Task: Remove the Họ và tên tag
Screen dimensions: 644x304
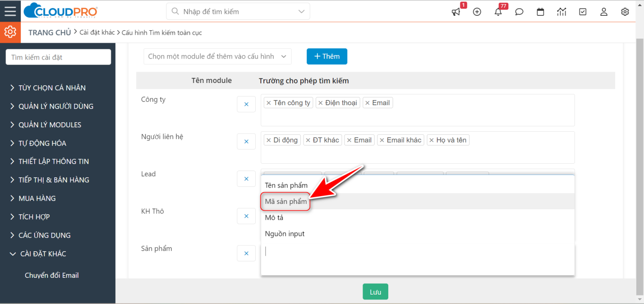Action: 431,140
